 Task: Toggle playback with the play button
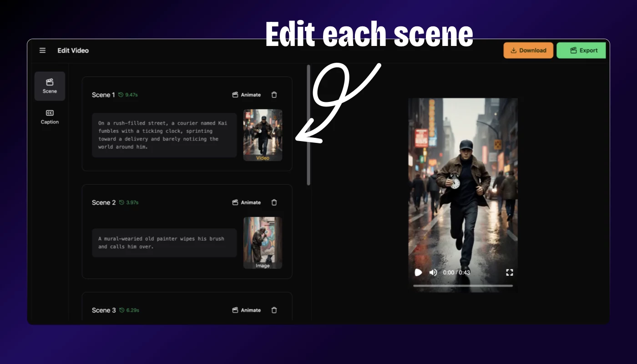point(418,272)
